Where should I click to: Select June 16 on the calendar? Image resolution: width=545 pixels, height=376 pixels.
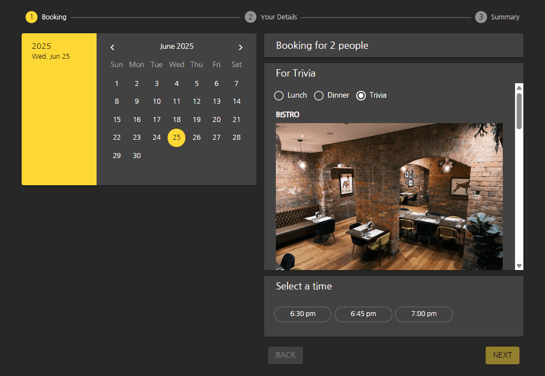point(137,120)
